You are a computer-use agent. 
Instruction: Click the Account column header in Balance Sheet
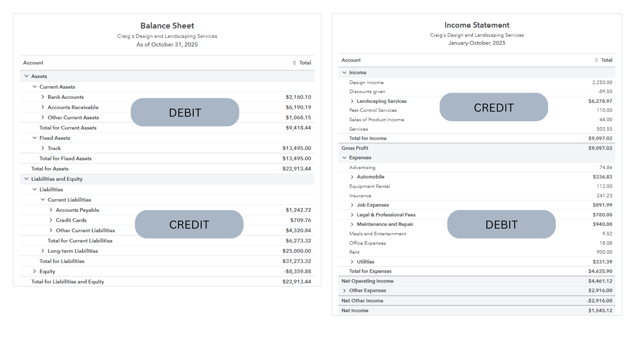pos(33,63)
